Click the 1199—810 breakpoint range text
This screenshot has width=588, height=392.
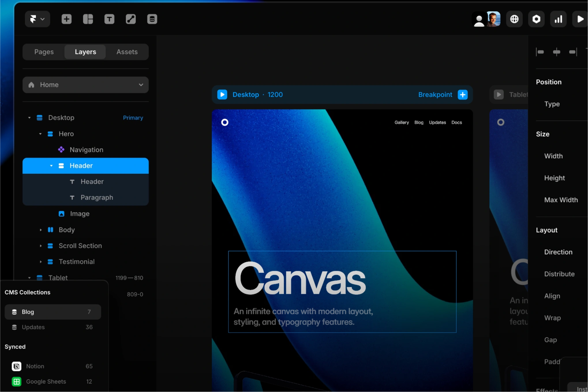pyautogui.click(x=129, y=278)
